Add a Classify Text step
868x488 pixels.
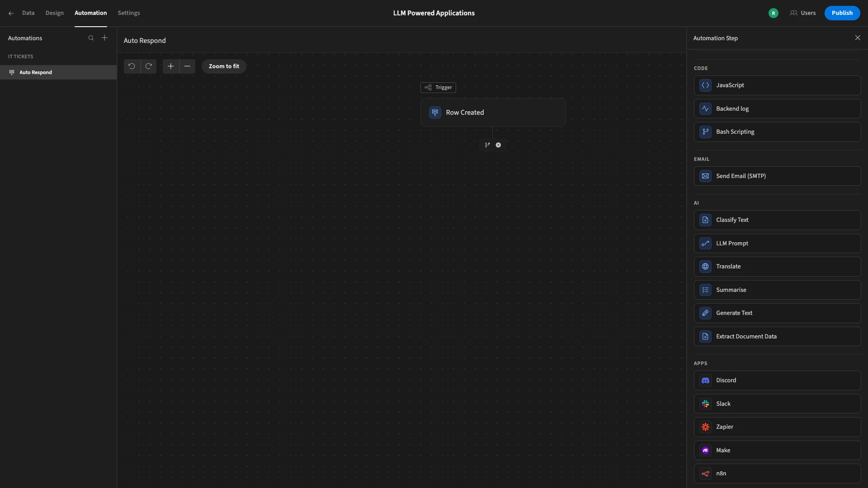(x=777, y=220)
